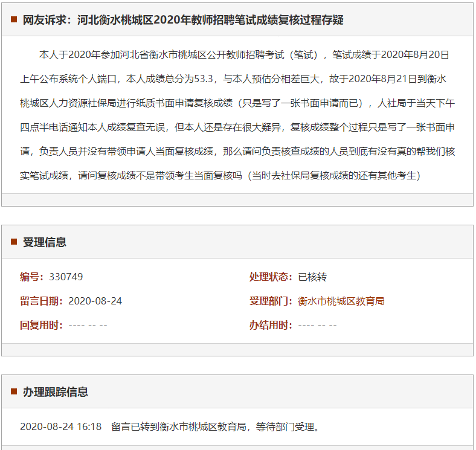This screenshot has height=450, width=476.
Task: Click the 办理跟踪信息 section heading
Action: coord(55,392)
